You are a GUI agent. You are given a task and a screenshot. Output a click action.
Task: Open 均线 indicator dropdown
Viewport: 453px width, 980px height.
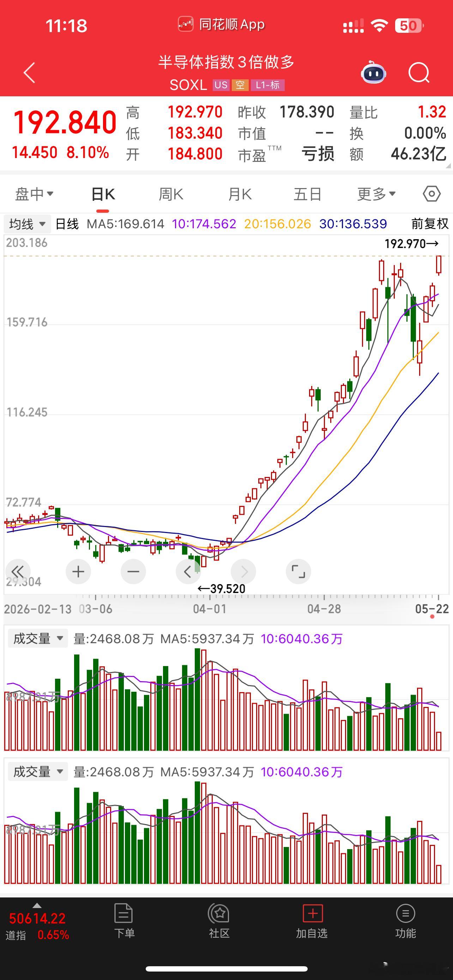27,224
